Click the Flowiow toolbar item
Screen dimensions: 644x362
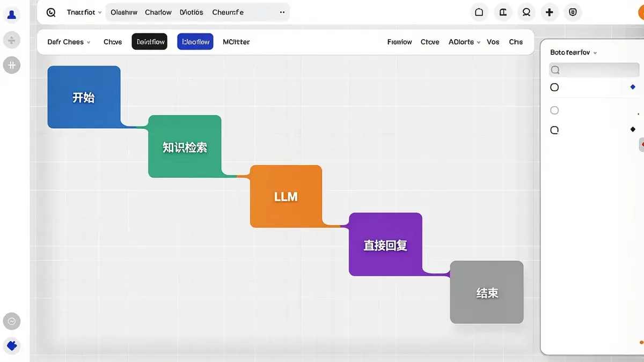[x=400, y=42]
